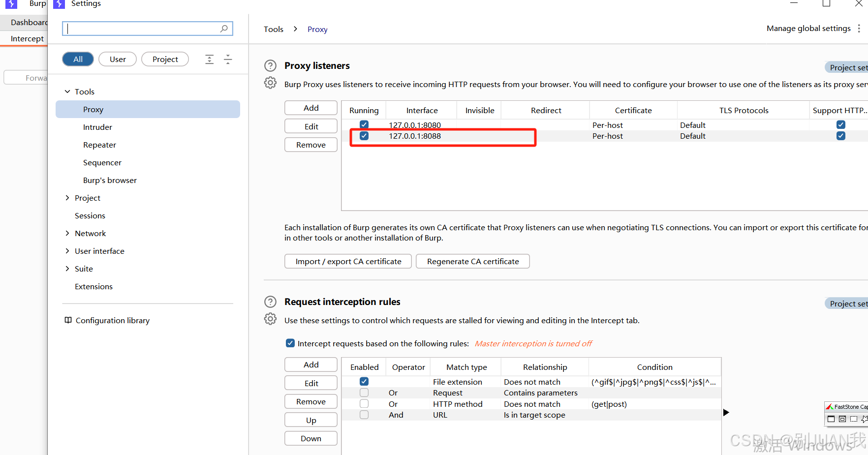This screenshot has width=868, height=455.
Task: Select Burp's browser settings item
Action: click(110, 180)
